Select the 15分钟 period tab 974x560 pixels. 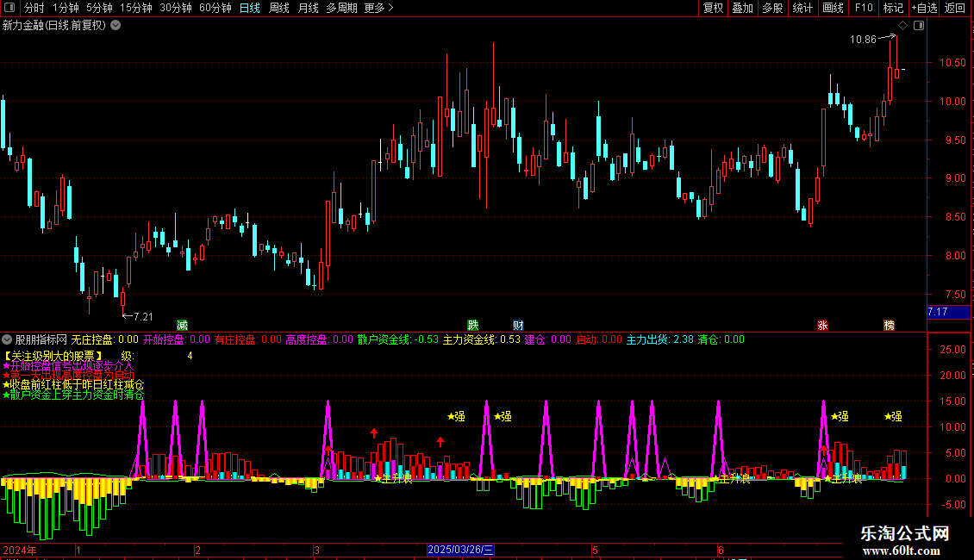click(x=135, y=8)
